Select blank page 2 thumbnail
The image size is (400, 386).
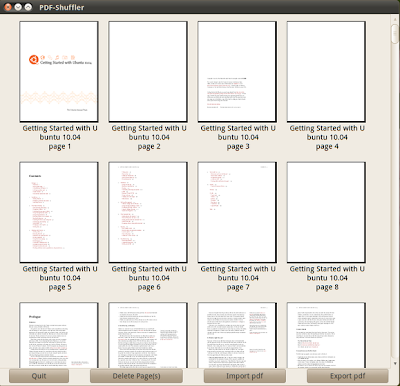pos(148,72)
